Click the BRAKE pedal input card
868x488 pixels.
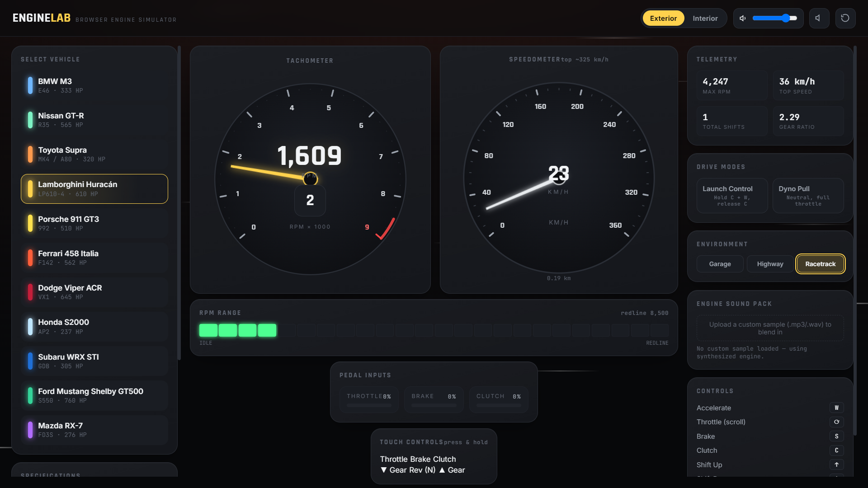[434, 399]
